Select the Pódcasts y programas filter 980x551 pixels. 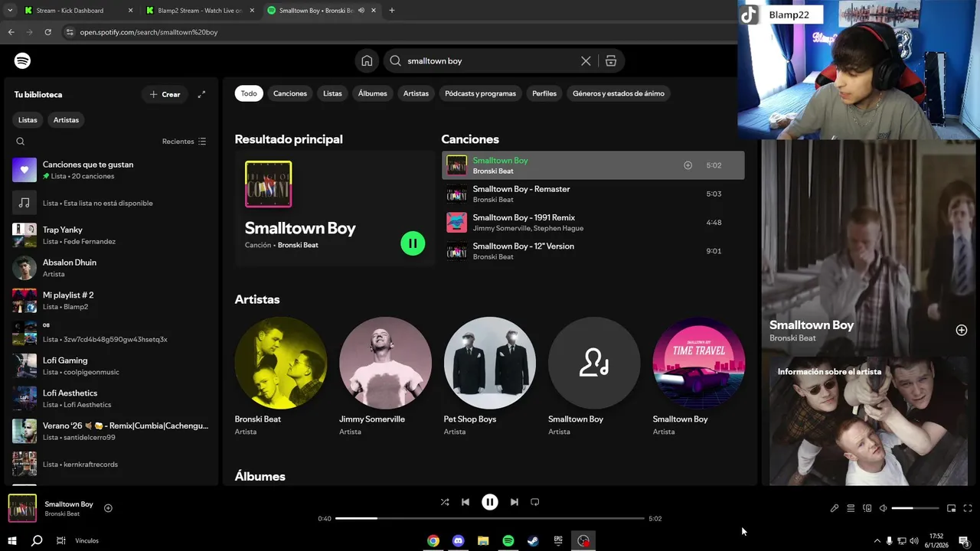click(480, 93)
